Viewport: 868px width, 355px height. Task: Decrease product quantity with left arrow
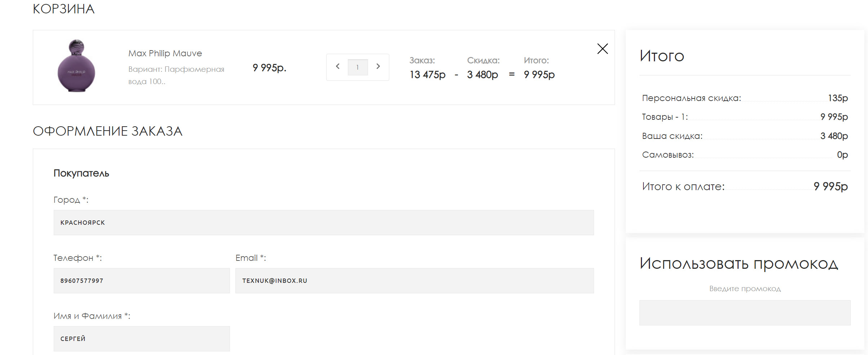pyautogui.click(x=338, y=66)
